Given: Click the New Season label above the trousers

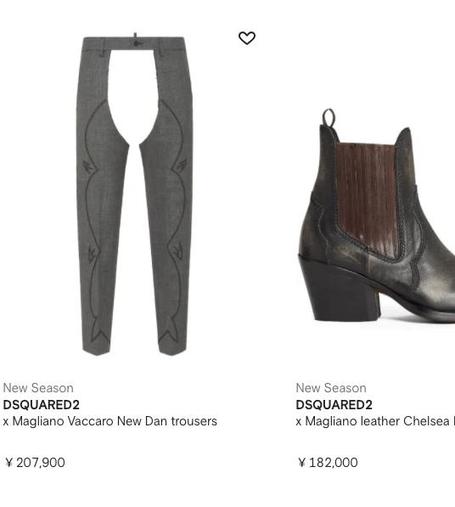Looking at the screenshot, I should 38,388.
